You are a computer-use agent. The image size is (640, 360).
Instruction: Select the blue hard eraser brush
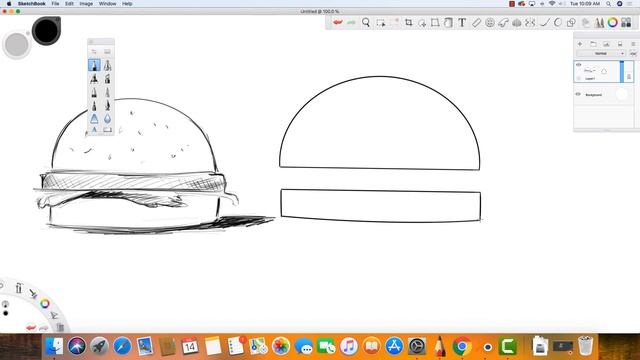94,118
